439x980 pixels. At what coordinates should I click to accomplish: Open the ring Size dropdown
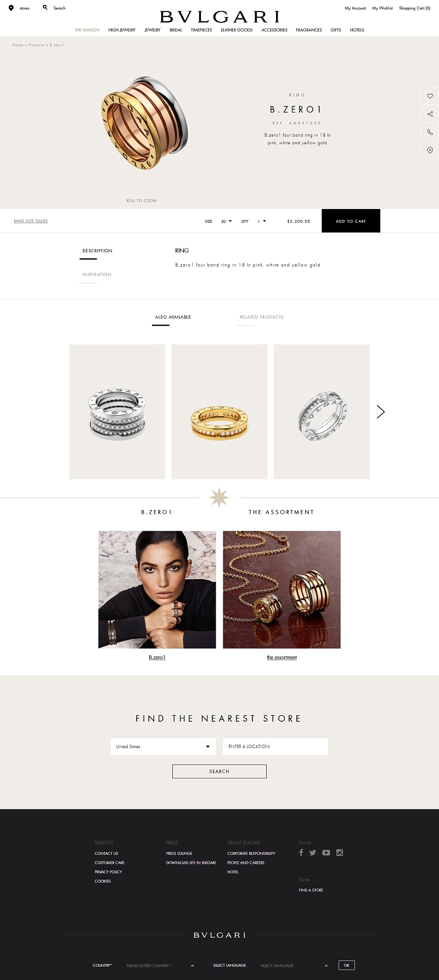click(227, 221)
